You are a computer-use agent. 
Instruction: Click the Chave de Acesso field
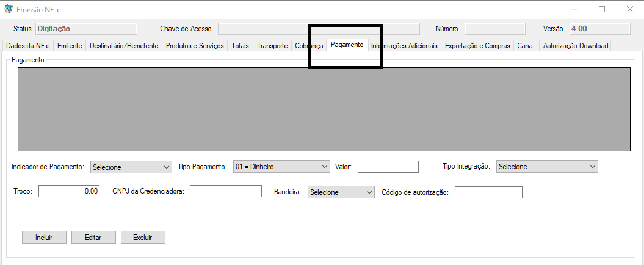[319, 29]
